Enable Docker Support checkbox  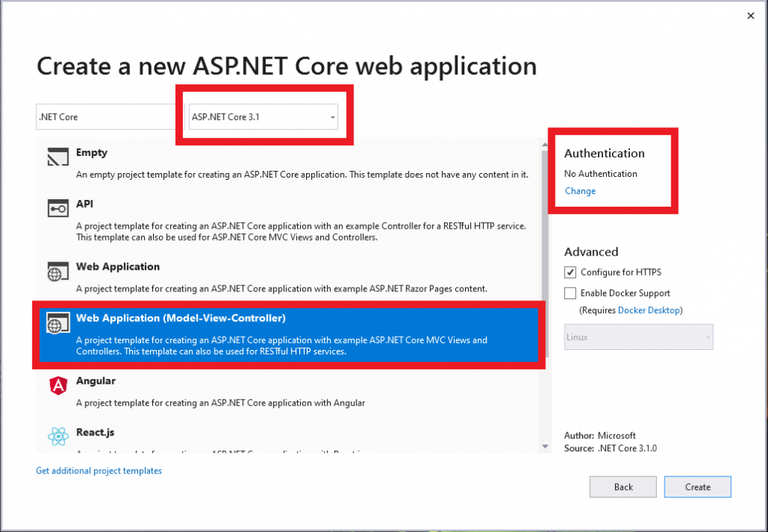click(570, 293)
